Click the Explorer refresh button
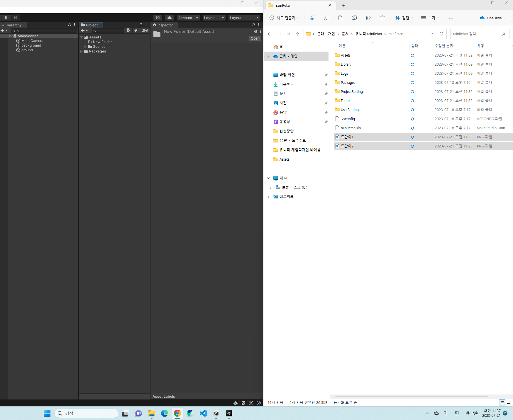This screenshot has height=420, width=513. (441, 34)
